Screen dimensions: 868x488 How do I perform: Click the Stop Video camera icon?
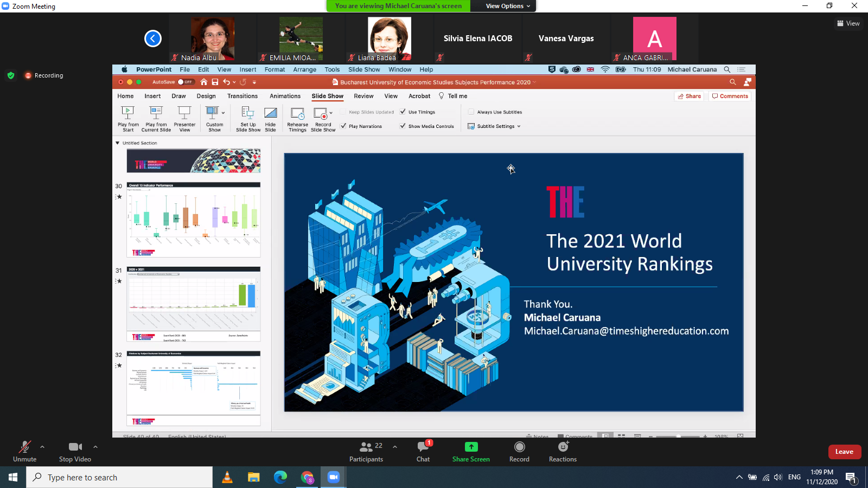pyautogui.click(x=75, y=447)
